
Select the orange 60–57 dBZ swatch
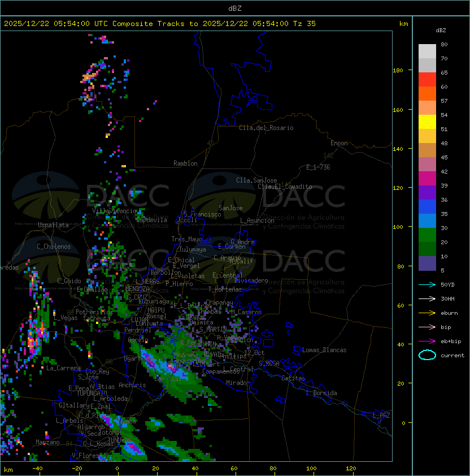click(x=427, y=93)
